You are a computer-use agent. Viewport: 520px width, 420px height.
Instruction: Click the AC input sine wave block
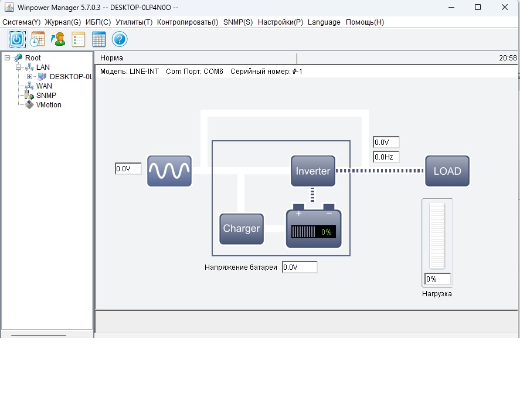[169, 171]
